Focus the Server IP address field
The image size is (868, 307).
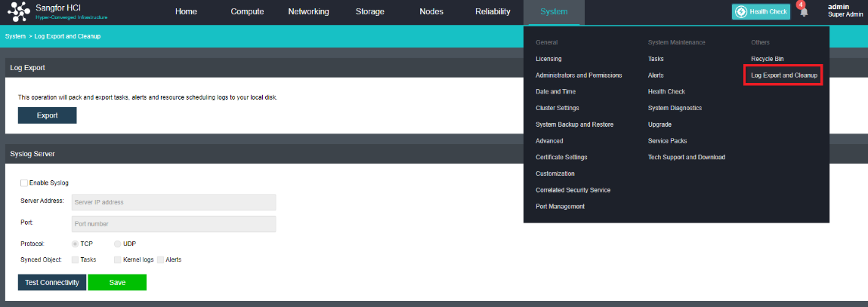coord(173,202)
